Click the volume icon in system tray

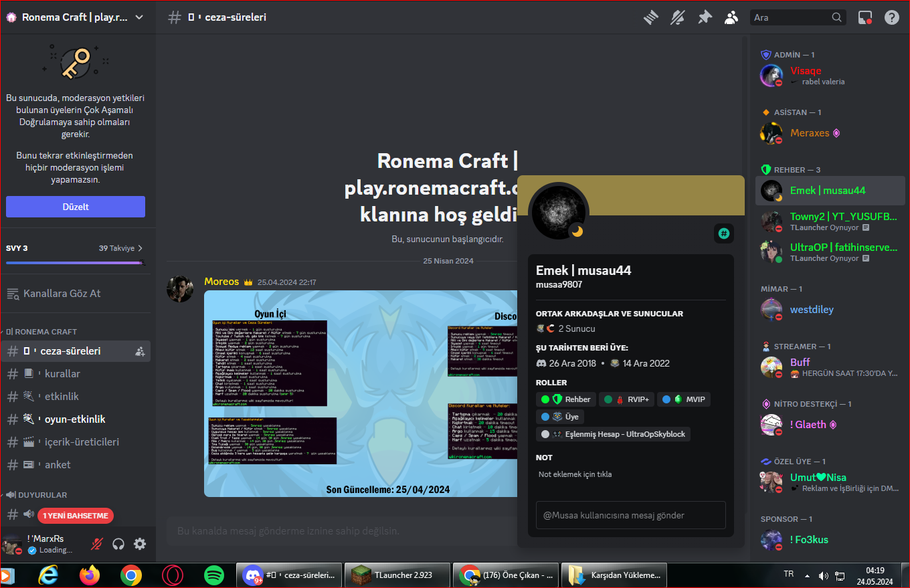pyautogui.click(x=824, y=575)
